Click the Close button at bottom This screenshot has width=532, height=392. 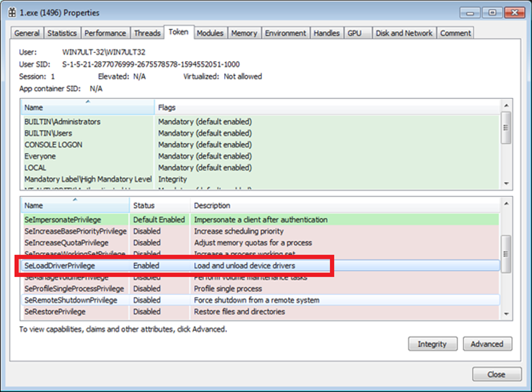click(x=497, y=374)
